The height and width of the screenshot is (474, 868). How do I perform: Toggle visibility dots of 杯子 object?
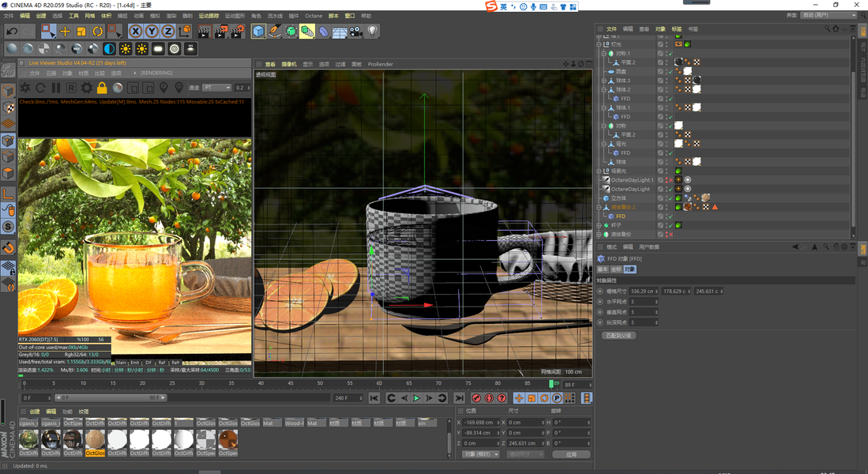666,225
